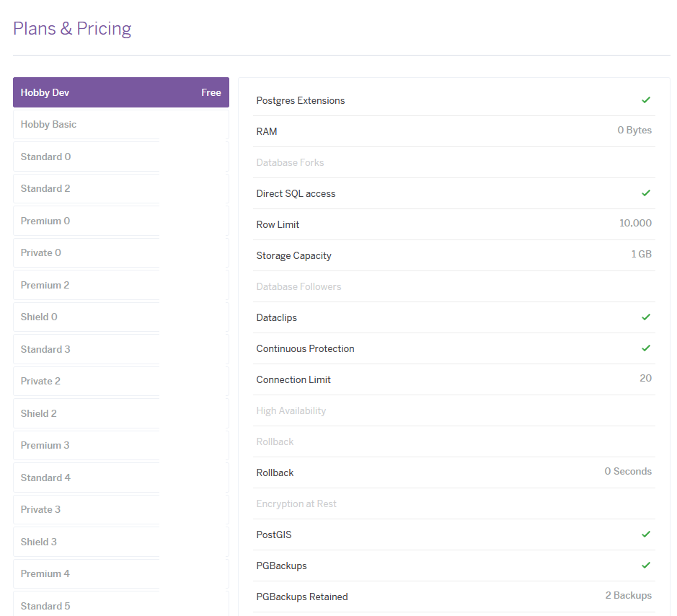The height and width of the screenshot is (616, 677).
Task: Click the Dataclips checkmark icon
Action: tap(646, 317)
